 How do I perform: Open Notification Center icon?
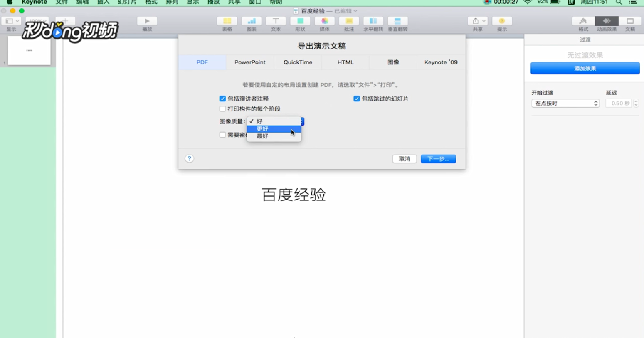click(633, 2)
